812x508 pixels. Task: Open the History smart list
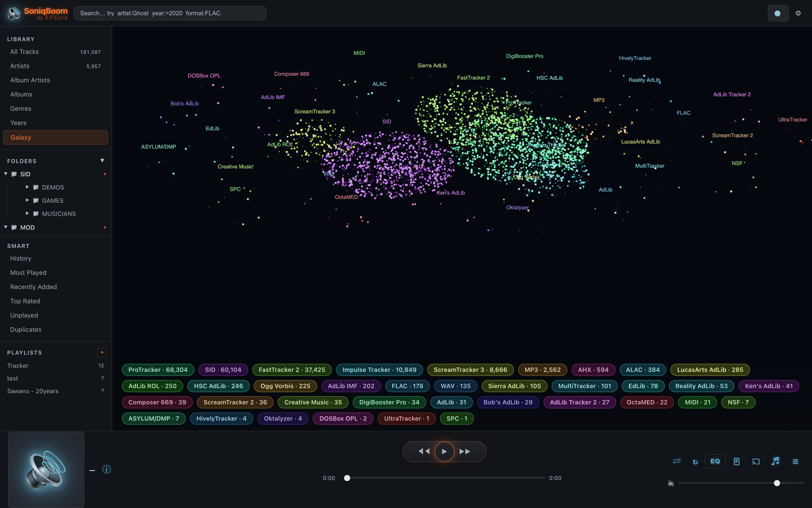tap(55, 258)
